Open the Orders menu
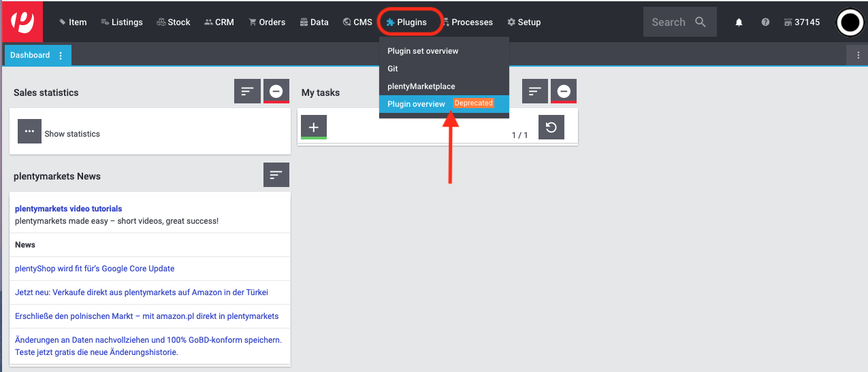Screen dimensions: 868x372 coord(267,22)
